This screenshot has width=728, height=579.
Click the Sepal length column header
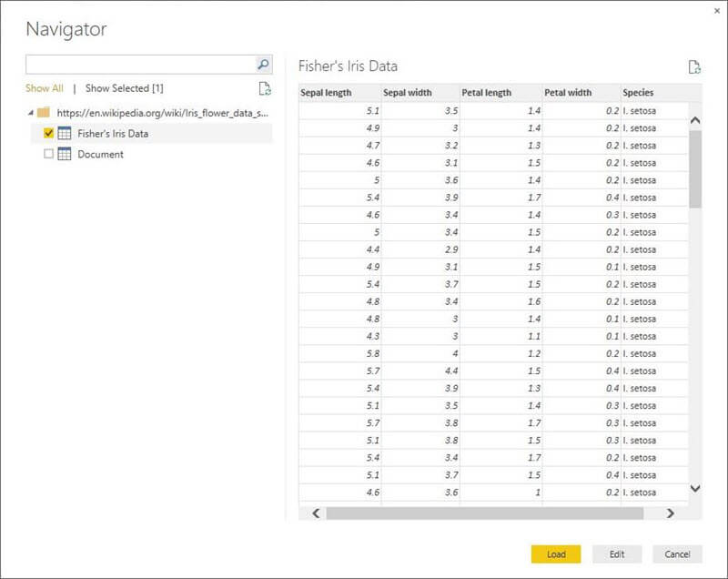point(339,92)
